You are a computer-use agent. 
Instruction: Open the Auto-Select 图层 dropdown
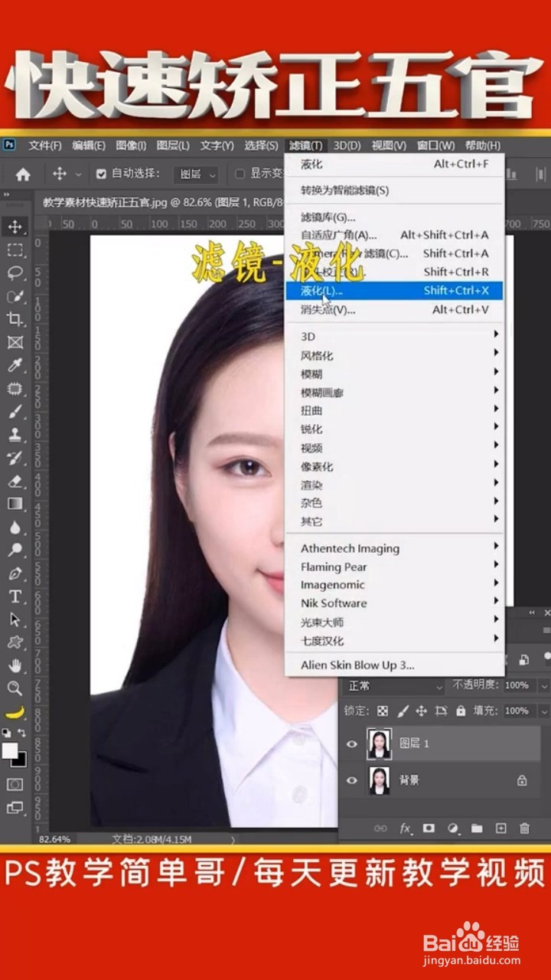coord(197,175)
